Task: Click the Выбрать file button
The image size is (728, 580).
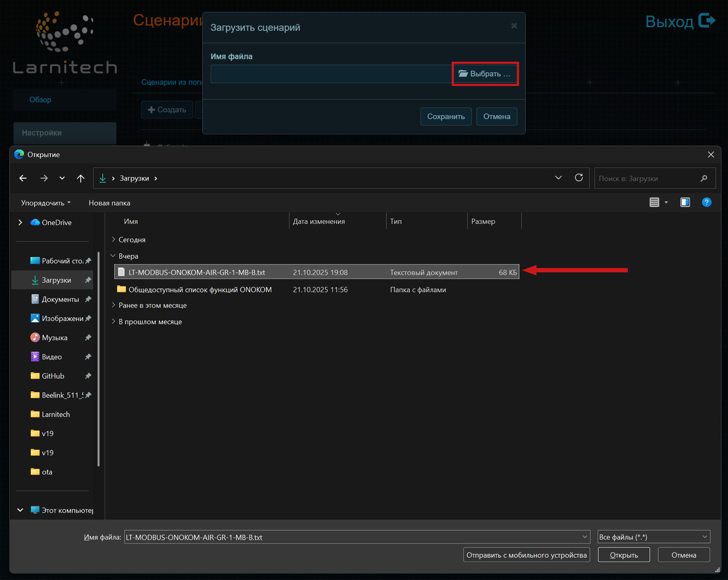Action: tap(485, 74)
